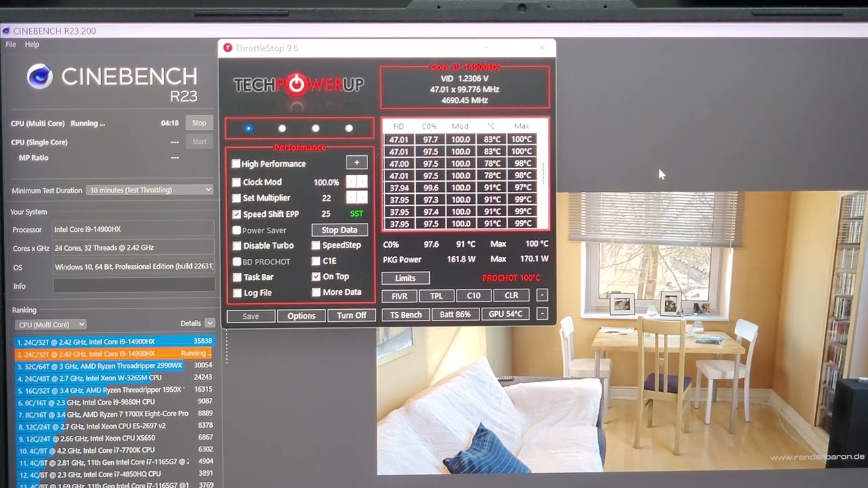Select the Core i7-7700K ranking row
Viewport: 868px width, 488px height.
[x=115, y=450]
